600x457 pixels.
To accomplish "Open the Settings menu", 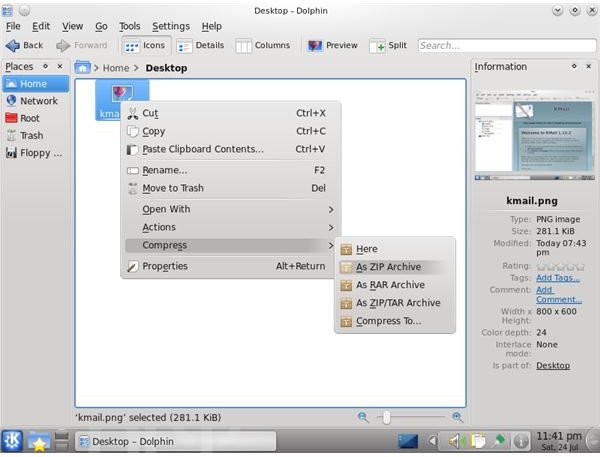I will 171,26.
